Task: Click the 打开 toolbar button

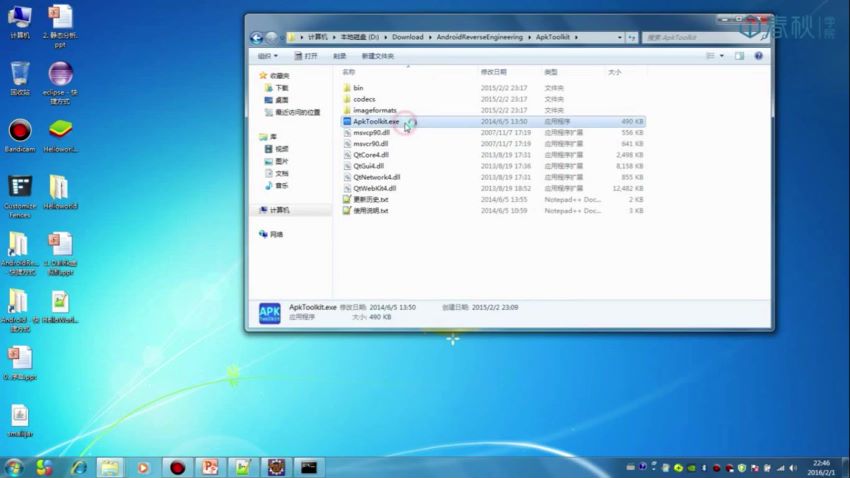Action: (x=310, y=56)
